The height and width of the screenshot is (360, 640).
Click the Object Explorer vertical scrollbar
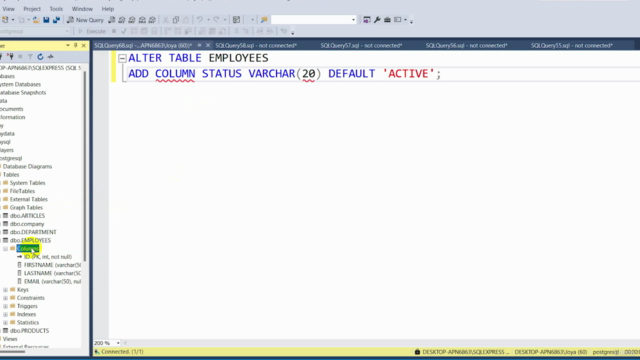[85, 165]
